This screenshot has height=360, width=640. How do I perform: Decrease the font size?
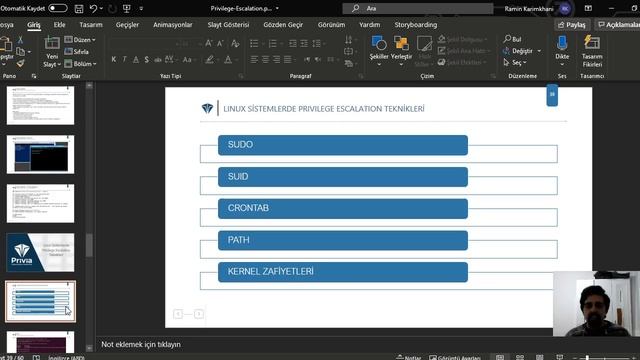point(220,43)
